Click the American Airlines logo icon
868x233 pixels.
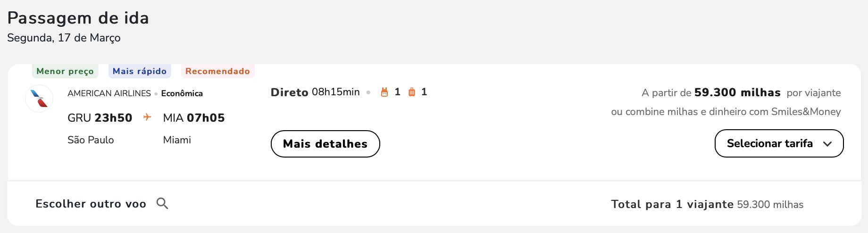pyautogui.click(x=39, y=98)
